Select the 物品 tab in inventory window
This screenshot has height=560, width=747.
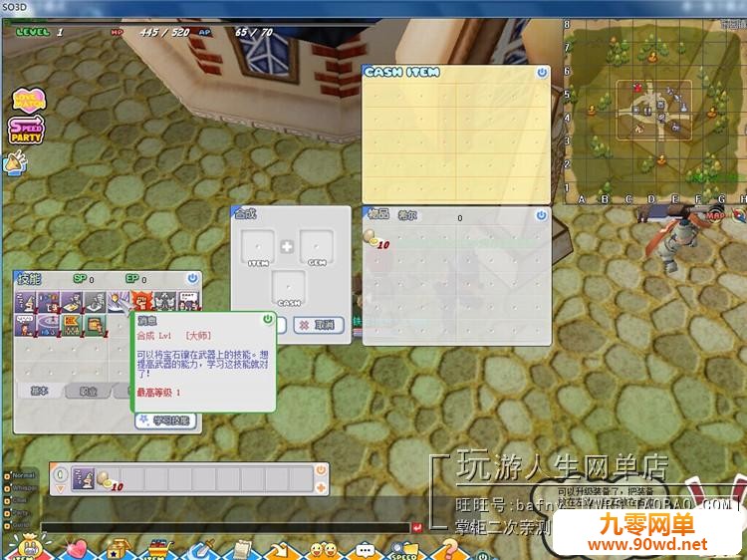(378, 214)
